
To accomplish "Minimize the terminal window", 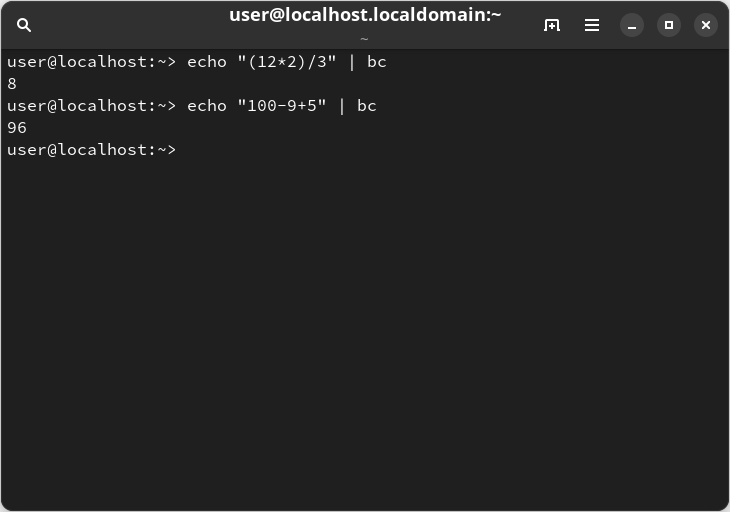I will [x=632, y=25].
